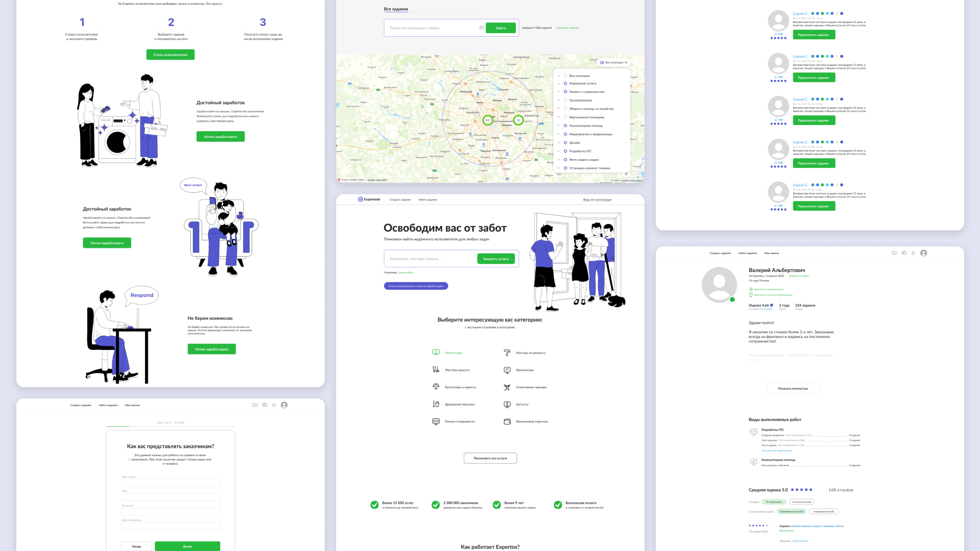Select the Репетиторы category icon
Image resolution: width=980 pixels, height=551 pixels.
click(x=436, y=353)
